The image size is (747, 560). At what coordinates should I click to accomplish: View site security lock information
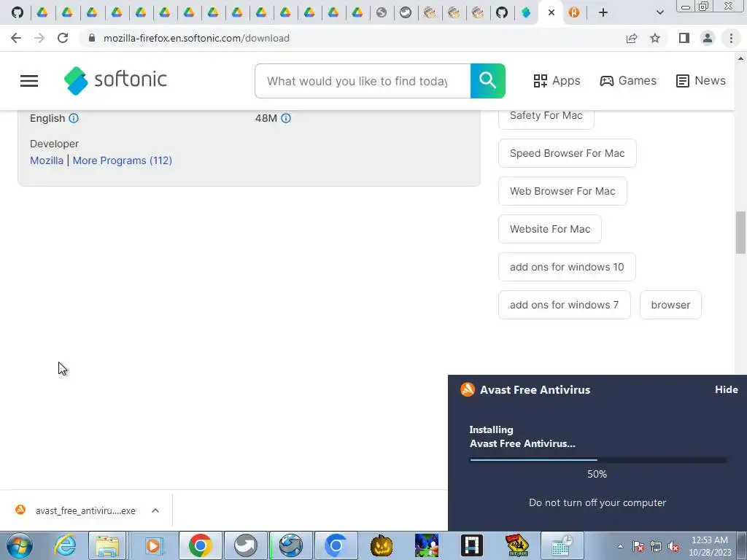click(92, 38)
